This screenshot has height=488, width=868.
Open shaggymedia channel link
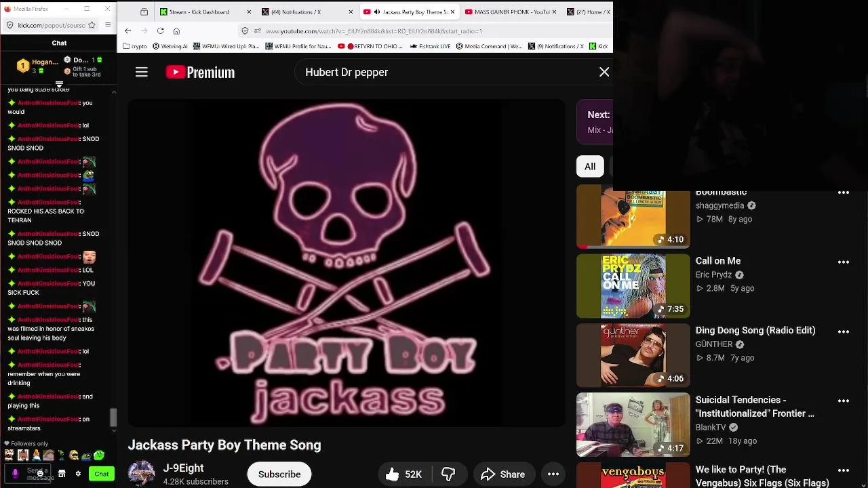[x=719, y=205]
